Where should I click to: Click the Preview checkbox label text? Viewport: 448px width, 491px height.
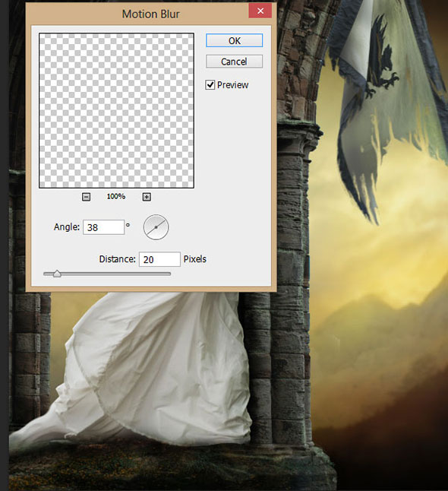click(x=232, y=85)
